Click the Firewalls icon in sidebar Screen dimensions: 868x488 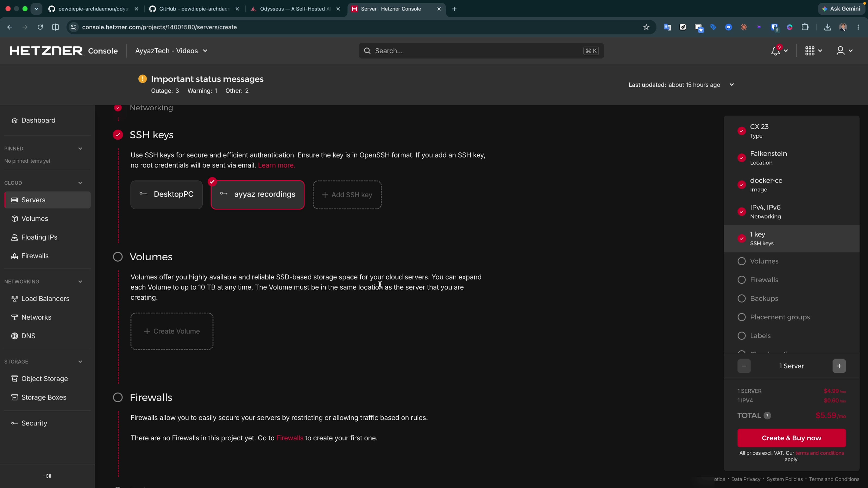[x=14, y=256]
